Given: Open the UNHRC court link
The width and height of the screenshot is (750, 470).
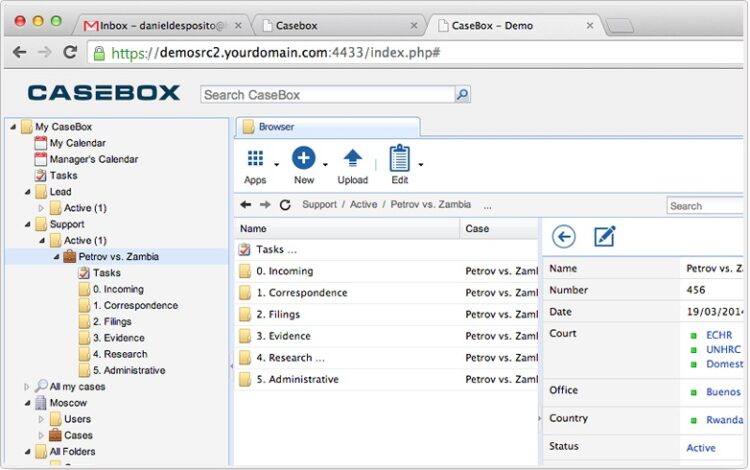Looking at the screenshot, I should coord(723,350).
